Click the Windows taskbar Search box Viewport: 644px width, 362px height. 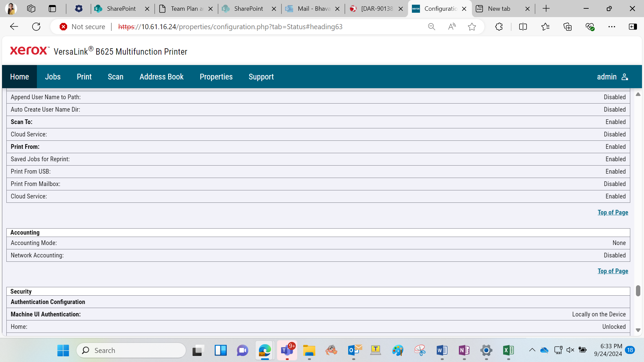click(131, 351)
